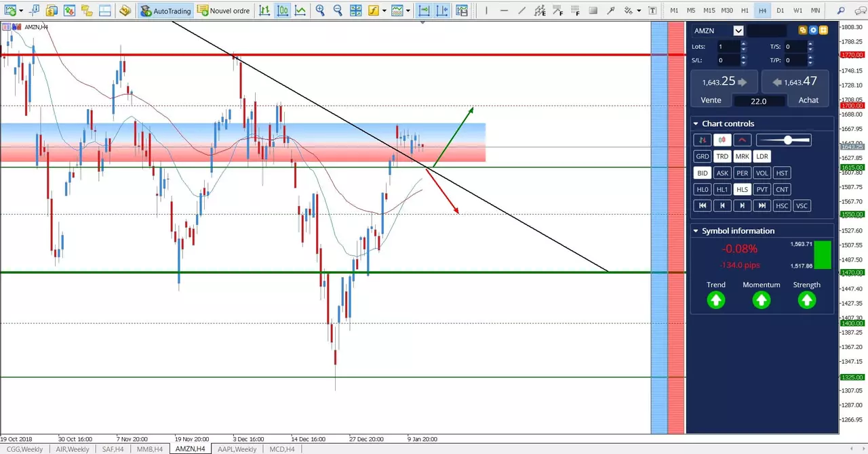Viewport: 868px width, 454px height.
Task: Switch chart to bar chart icon
Action: coord(264,11)
